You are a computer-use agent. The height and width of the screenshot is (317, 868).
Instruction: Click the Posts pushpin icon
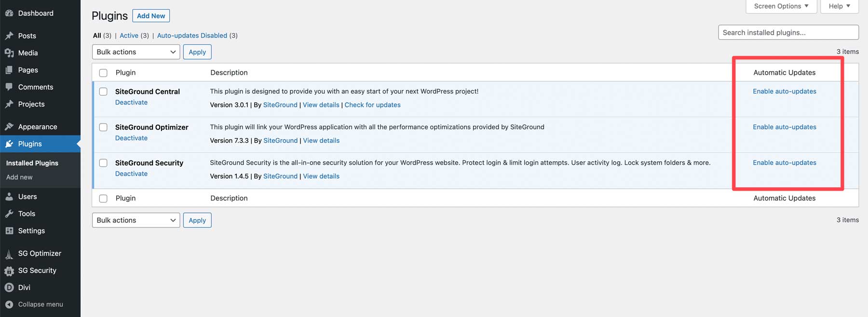(x=9, y=36)
